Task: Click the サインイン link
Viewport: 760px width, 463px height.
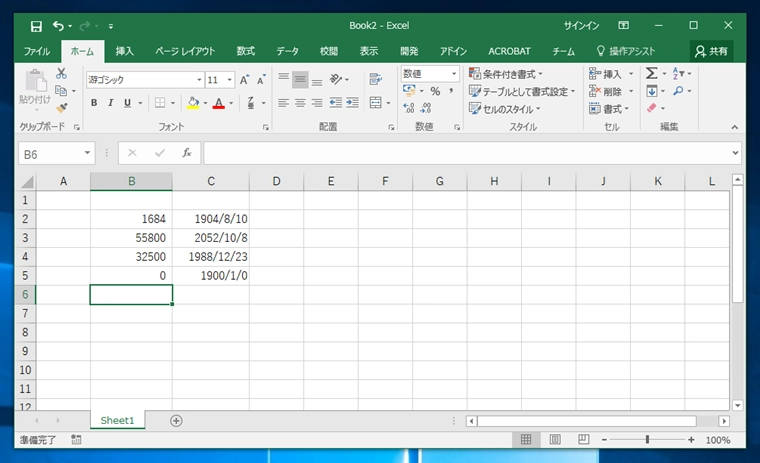Action: pos(581,26)
